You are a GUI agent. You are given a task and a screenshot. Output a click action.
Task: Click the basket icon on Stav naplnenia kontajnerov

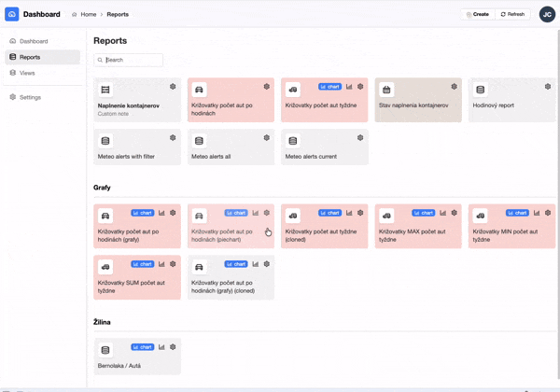(386, 90)
